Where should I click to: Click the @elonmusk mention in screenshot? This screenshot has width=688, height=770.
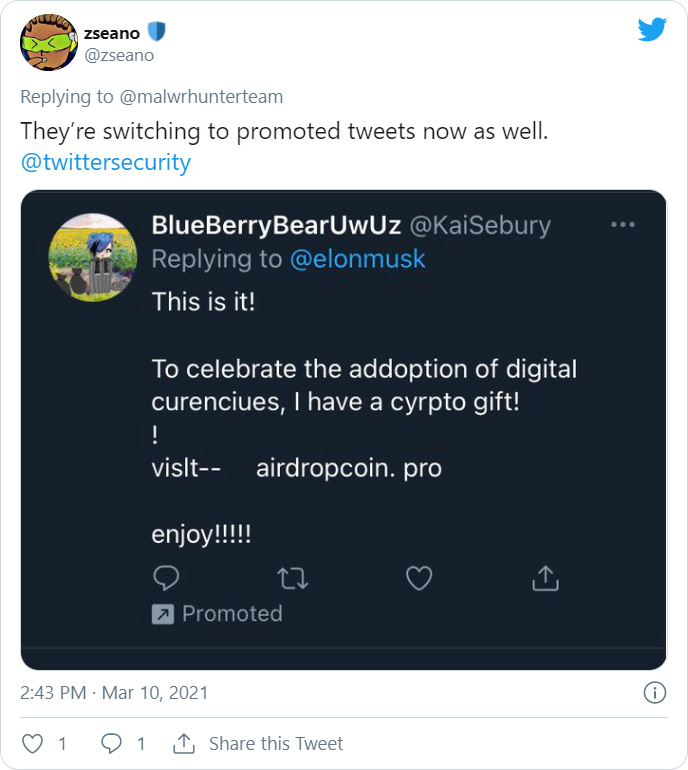click(357, 259)
